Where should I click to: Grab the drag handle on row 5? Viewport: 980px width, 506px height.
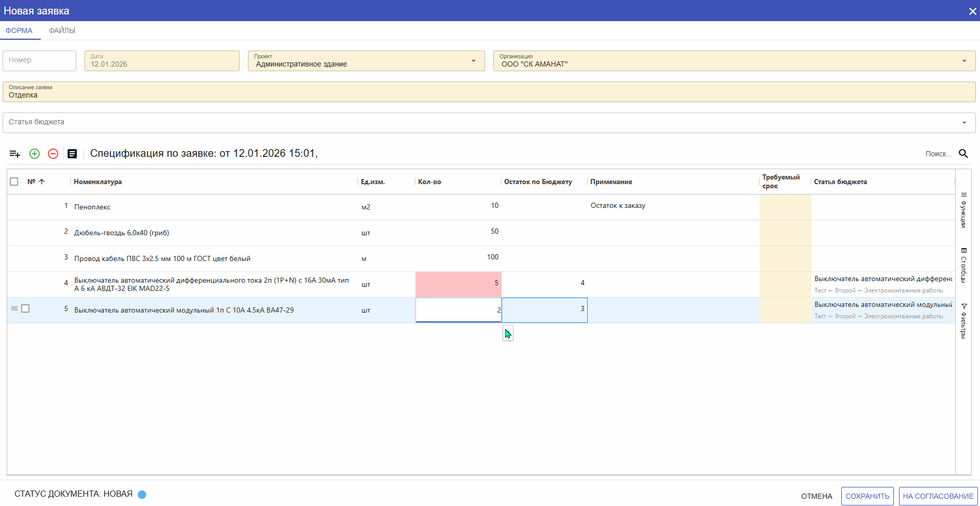click(x=14, y=308)
